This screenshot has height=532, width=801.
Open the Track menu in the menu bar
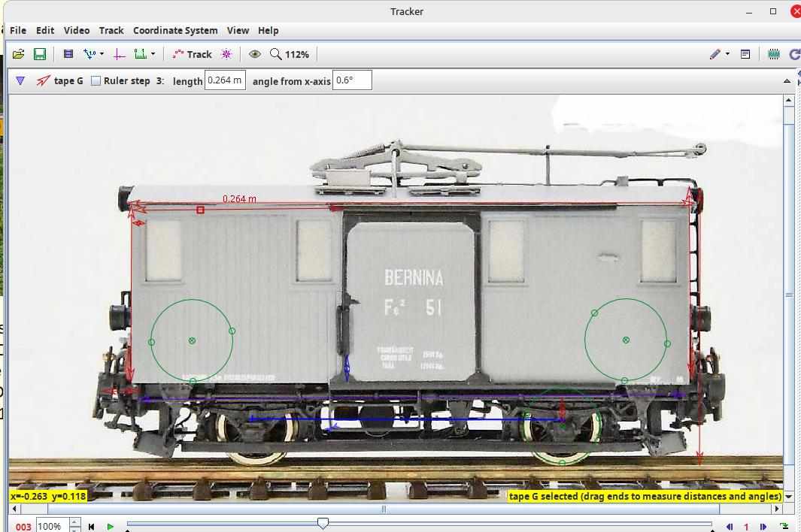tap(111, 30)
